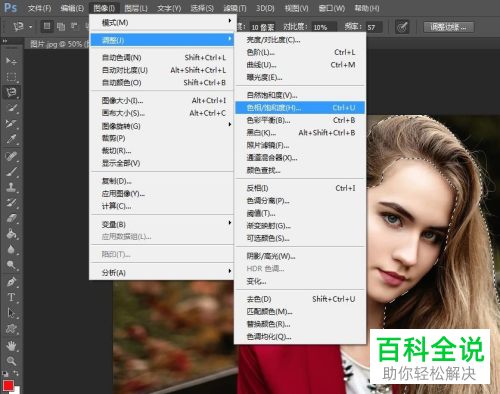Select the Quick Selection tool
Image resolution: width=500 pixels, height=394 pixels.
11,108
